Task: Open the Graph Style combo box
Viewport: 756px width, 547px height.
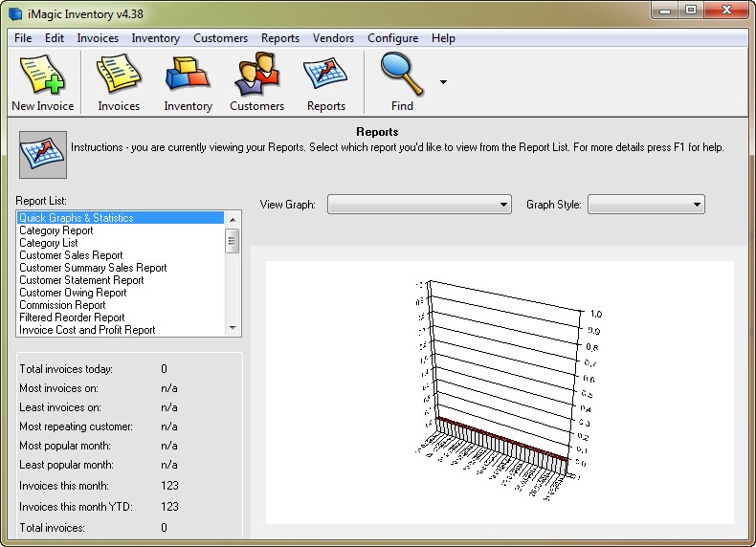Action: coord(646,205)
